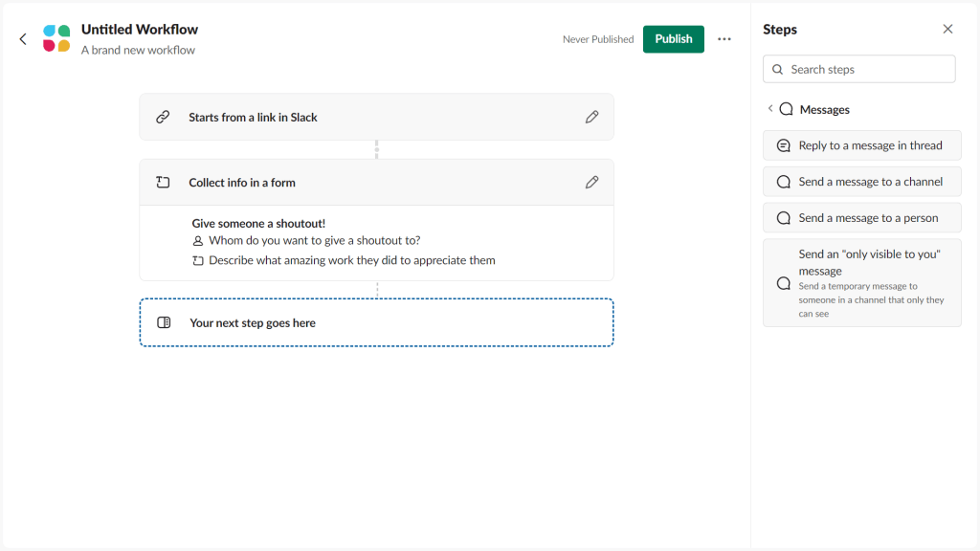Click the "Your next step goes here" placeholder

click(x=376, y=322)
